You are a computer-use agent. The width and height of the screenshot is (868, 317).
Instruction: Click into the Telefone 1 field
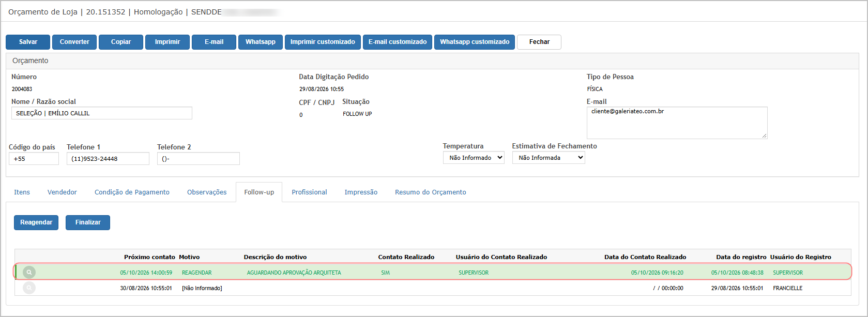(108, 159)
